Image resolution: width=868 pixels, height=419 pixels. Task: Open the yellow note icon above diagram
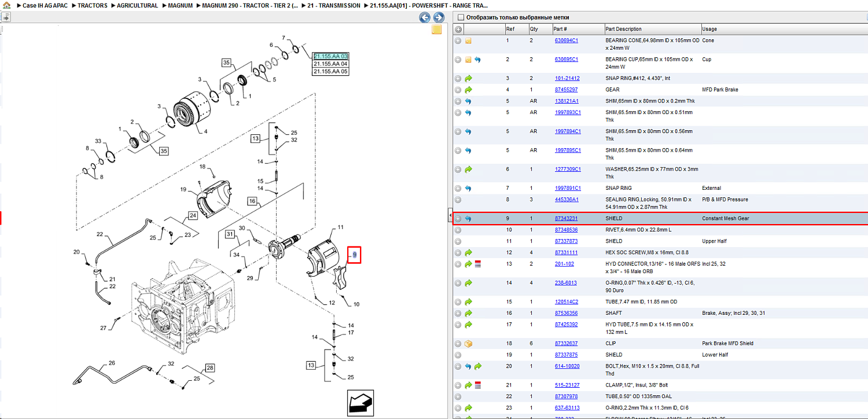(x=437, y=30)
